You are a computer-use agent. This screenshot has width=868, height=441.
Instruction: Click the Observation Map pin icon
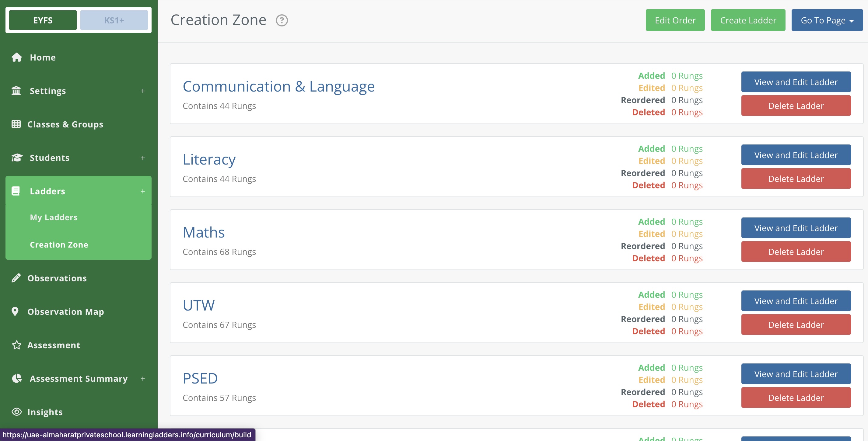15,311
